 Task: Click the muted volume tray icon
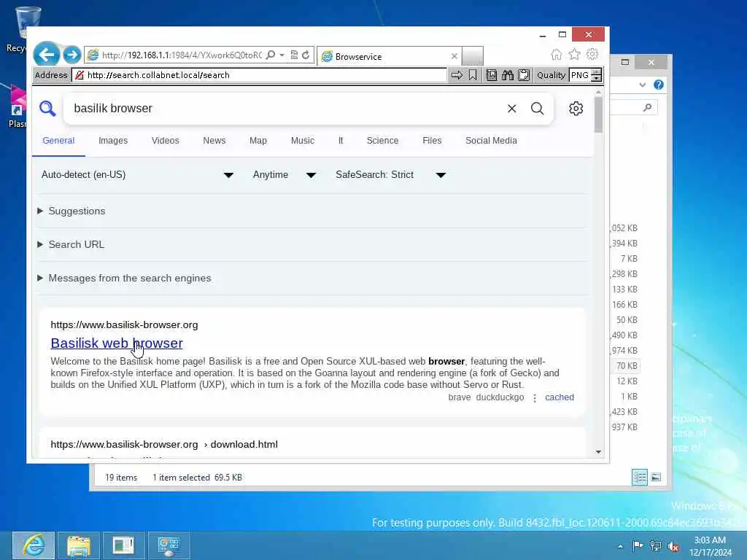673,547
